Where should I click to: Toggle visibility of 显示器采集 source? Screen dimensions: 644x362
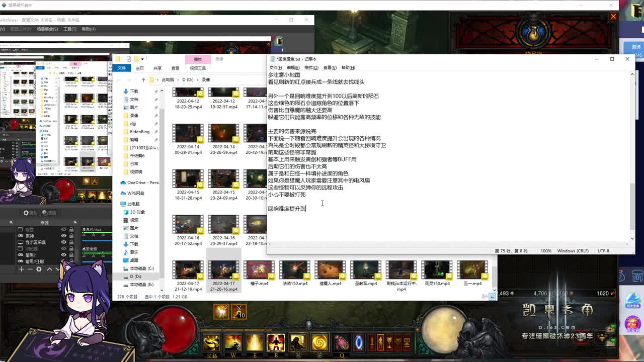coord(63,242)
